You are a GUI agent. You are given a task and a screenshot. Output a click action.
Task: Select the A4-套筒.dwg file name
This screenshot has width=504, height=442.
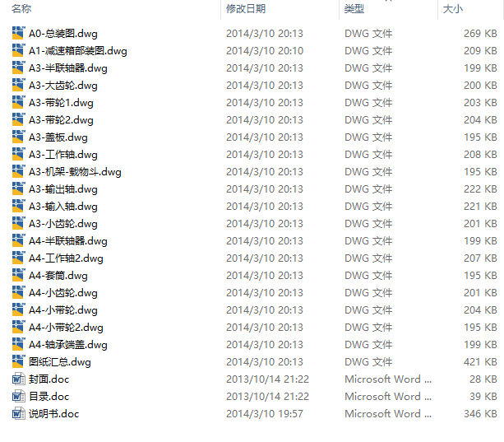tap(58, 276)
